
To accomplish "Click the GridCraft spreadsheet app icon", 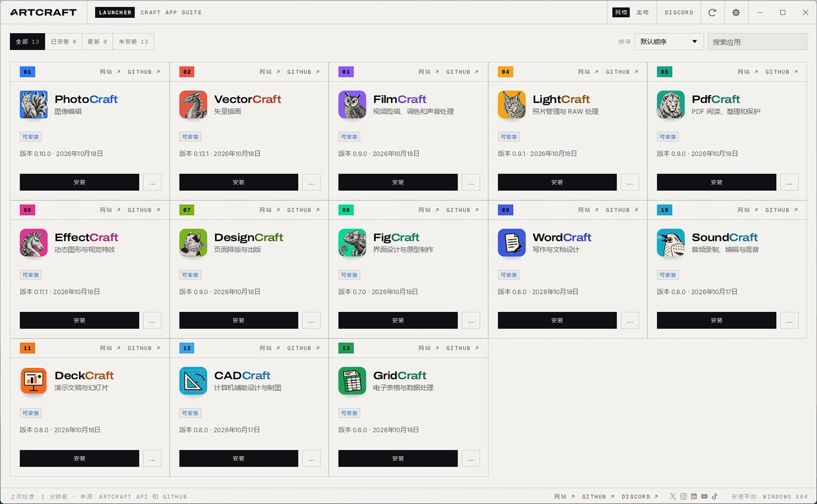I will (352, 381).
